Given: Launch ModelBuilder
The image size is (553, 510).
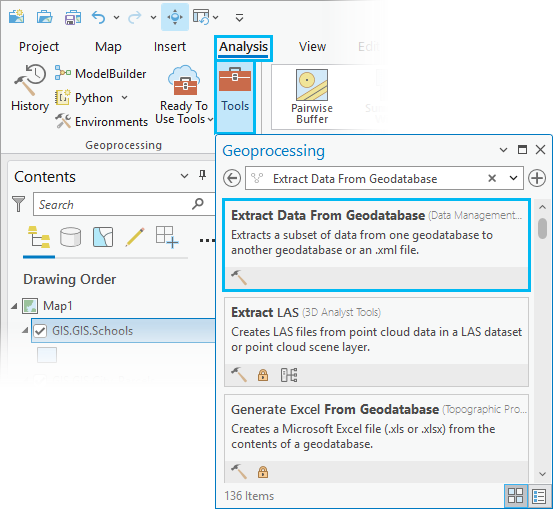Looking at the screenshot, I should tap(101, 74).
